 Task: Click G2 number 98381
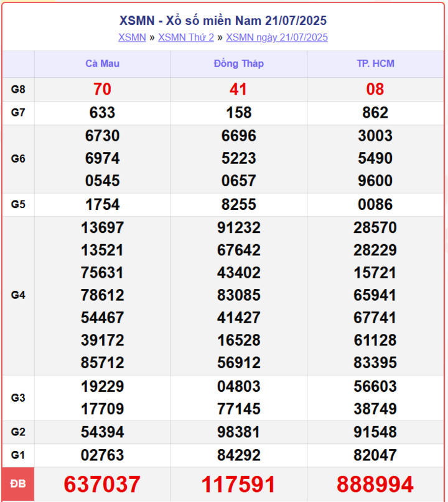(x=239, y=432)
